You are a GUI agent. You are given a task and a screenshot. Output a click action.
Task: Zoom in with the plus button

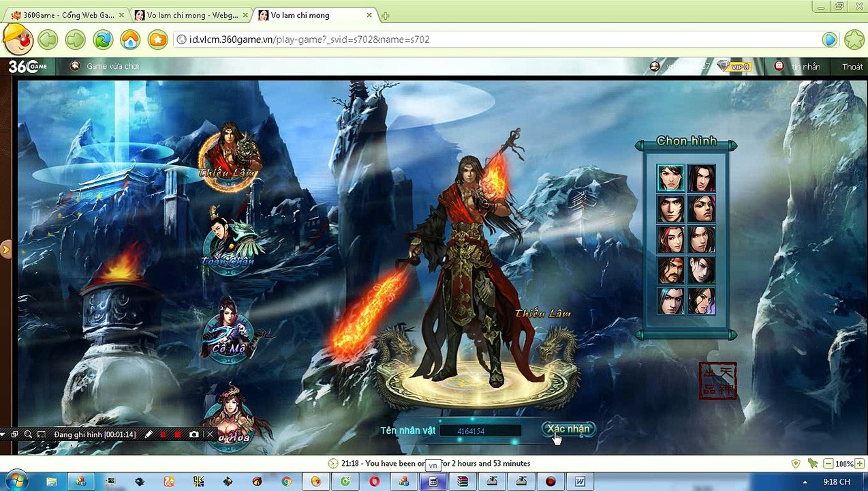pyautogui.click(x=860, y=464)
